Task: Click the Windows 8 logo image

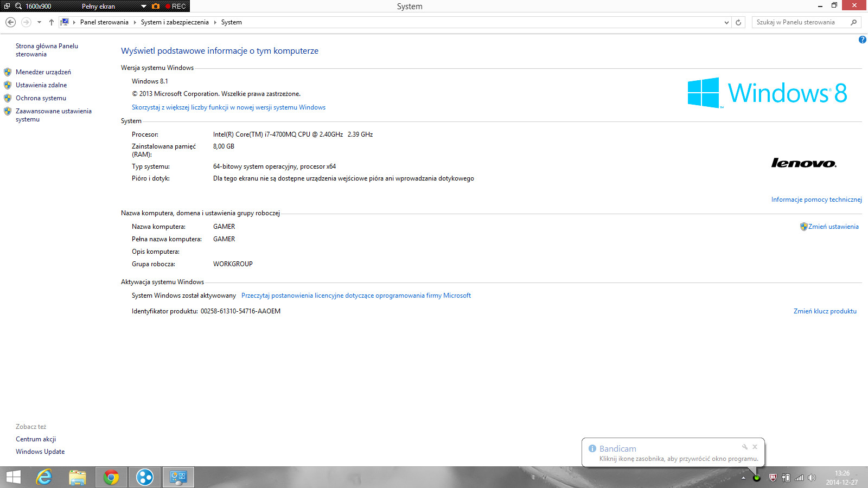Action: click(767, 93)
